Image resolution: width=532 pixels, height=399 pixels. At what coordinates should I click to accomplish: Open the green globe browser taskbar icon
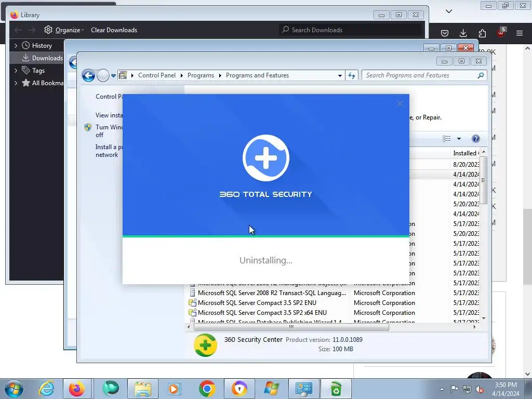click(111, 389)
